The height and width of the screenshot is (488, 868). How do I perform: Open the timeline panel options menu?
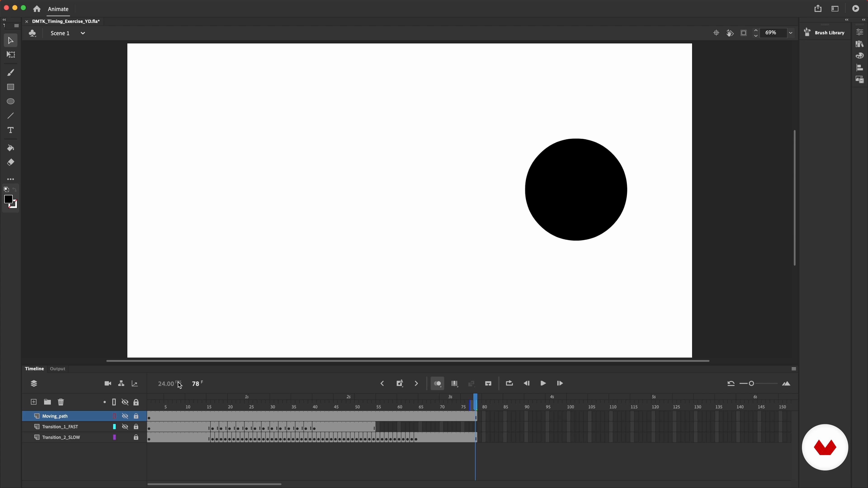794,369
